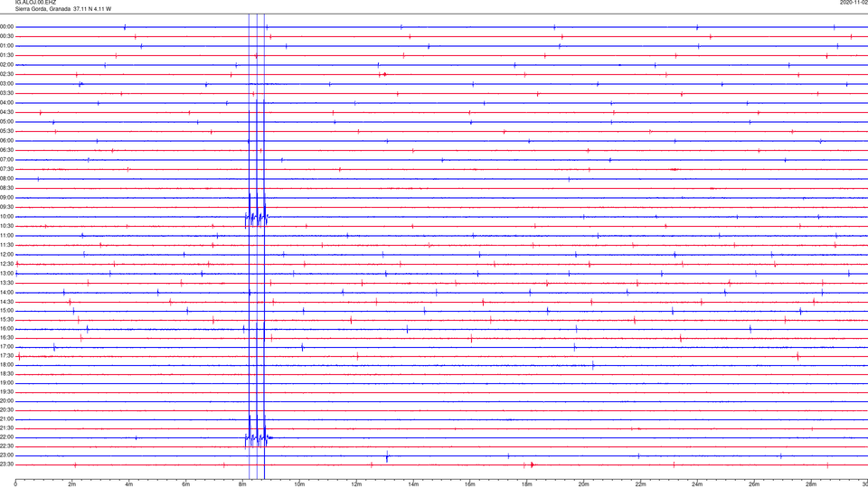This screenshot has width=868, height=488.
Task: Click the 20m tick label on time axis
Action: [583, 484]
